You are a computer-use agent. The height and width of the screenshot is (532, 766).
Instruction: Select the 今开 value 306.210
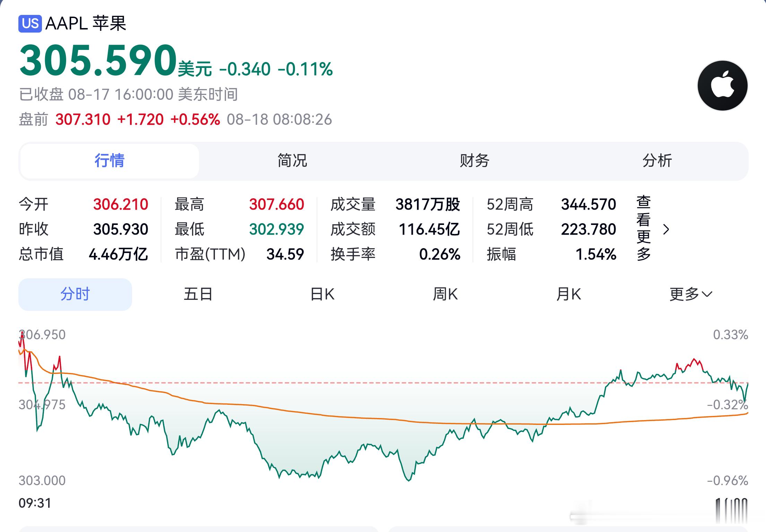point(121,204)
